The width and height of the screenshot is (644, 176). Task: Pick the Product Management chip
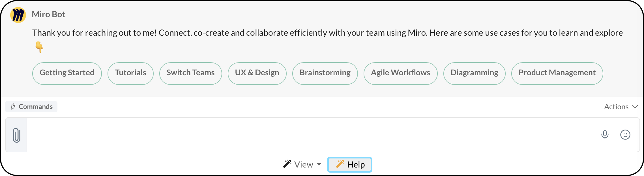point(557,73)
